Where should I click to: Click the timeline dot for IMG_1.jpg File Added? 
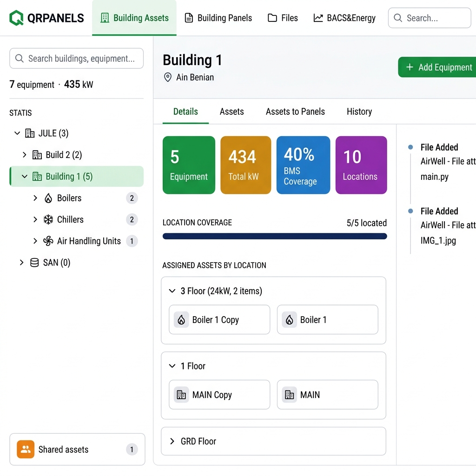(x=410, y=211)
